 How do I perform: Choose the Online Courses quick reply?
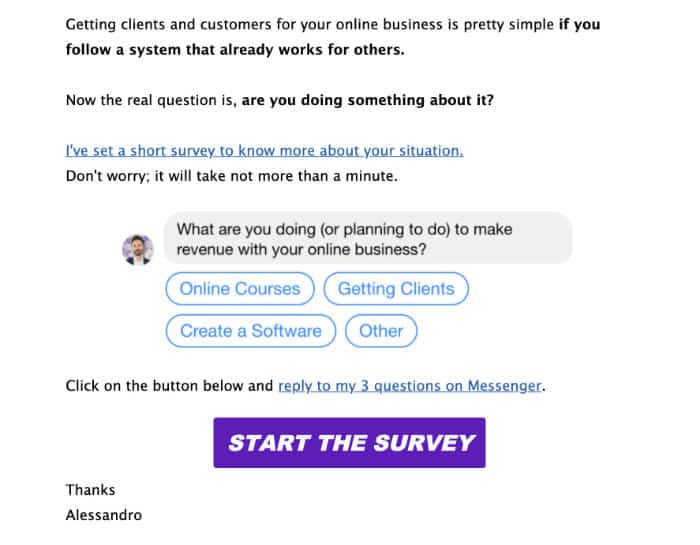pyautogui.click(x=240, y=289)
